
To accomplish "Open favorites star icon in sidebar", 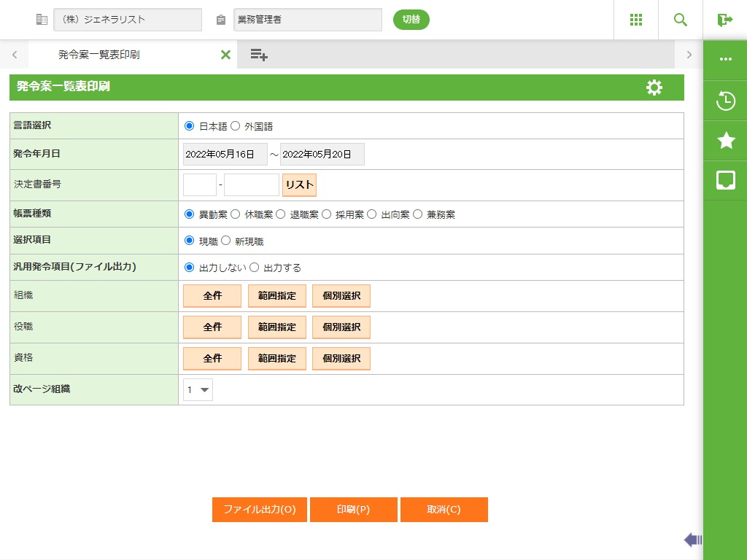I will (x=725, y=141).
